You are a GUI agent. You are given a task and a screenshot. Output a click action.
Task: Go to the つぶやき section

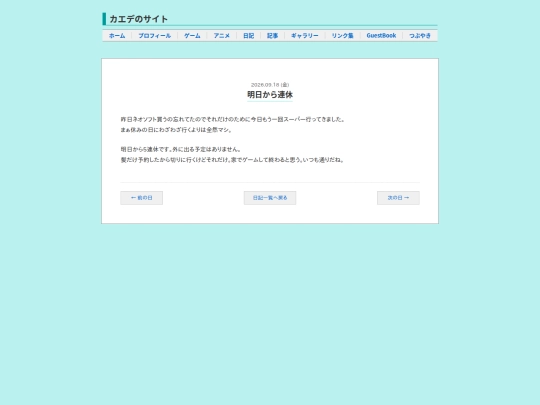point(420,36)
